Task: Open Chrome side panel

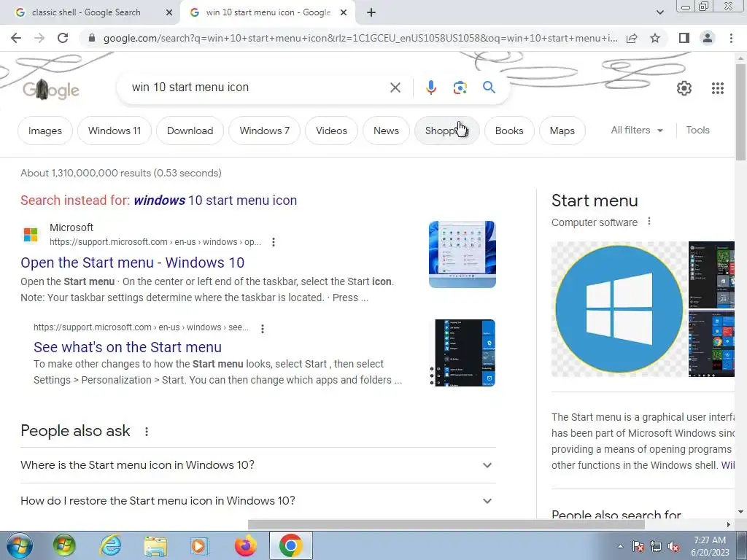Action: [684, 38]
